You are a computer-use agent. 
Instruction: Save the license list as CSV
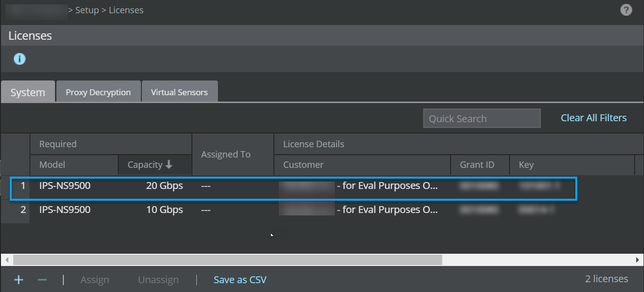point(240,280)
